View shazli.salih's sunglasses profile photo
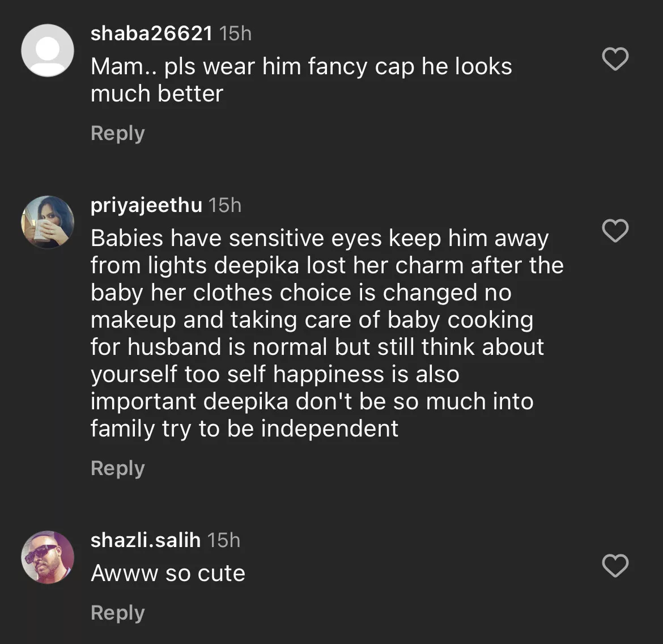The width and height of the screenshot is (663, 644). [48, 557]
